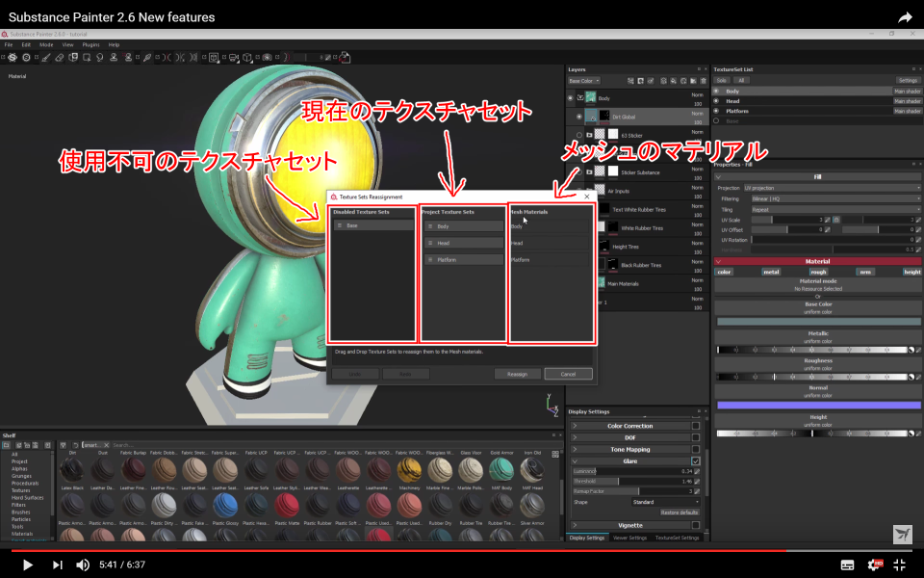This screenshot has height=578, width=924.
Task: Open the Iray render mode icon
Action: click(267, 57)
